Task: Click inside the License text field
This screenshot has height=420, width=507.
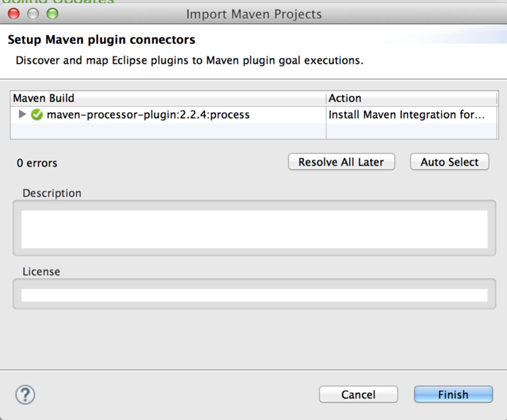Action: click(253, 295)
